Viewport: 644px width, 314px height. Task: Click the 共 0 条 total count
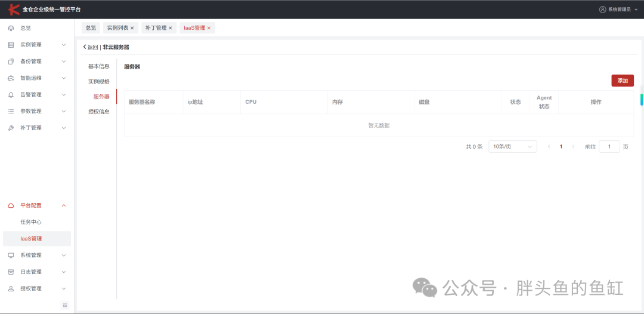tap(475, 147)
